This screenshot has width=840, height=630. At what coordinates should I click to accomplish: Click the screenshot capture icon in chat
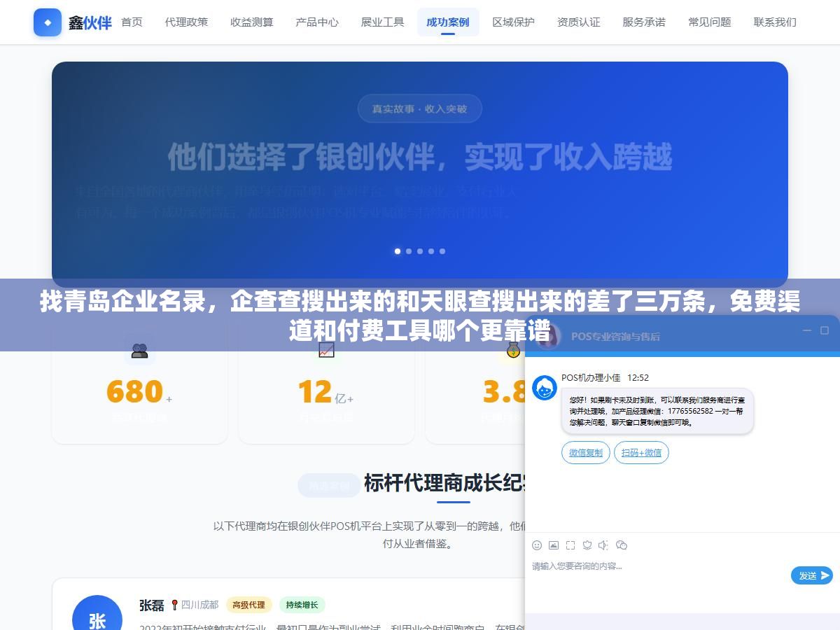570,545
